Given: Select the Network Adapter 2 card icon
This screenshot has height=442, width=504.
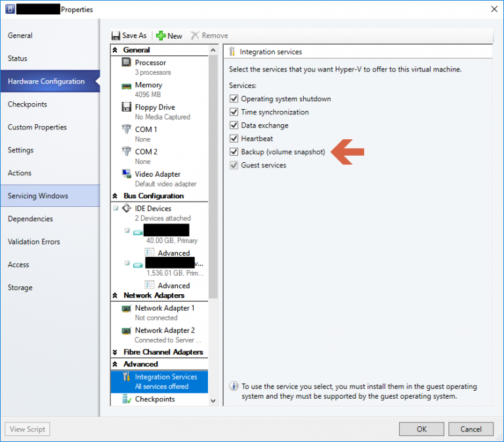Looking at the screenshot, I should pos(126,331).
